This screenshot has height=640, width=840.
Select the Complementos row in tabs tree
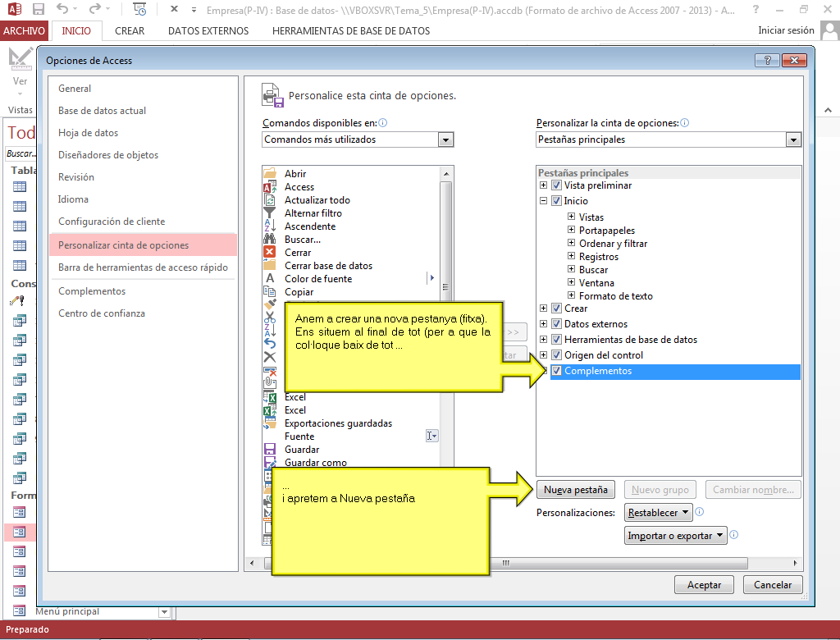point(675,371)
